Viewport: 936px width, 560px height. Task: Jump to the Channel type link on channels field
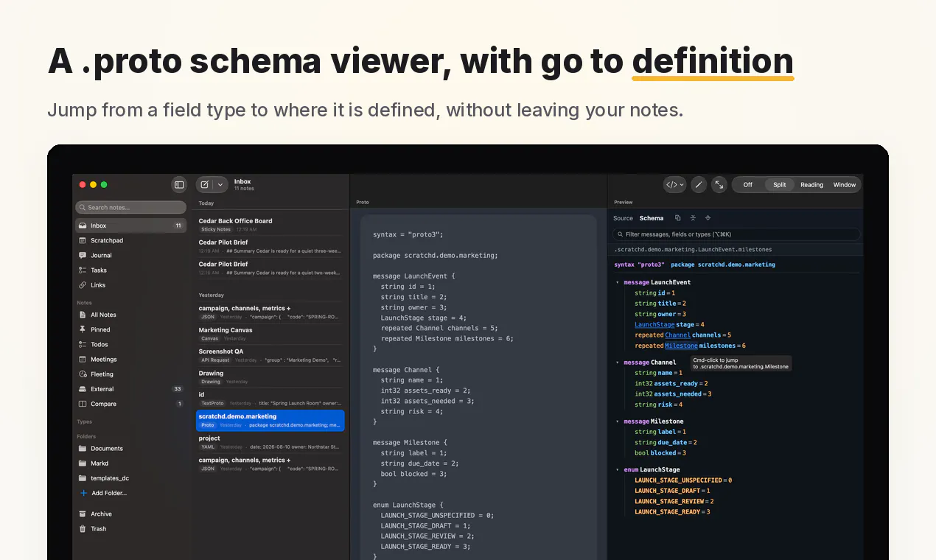pos(678,335)
